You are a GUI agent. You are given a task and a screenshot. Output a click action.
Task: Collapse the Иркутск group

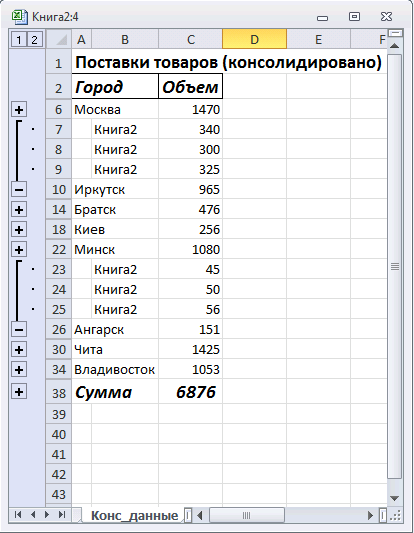point(19,190)
